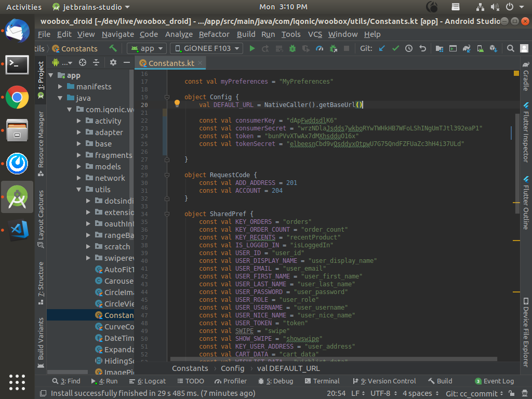Open the 9: Version Control tool window
The image size is (532, 399).
[384, 381]
